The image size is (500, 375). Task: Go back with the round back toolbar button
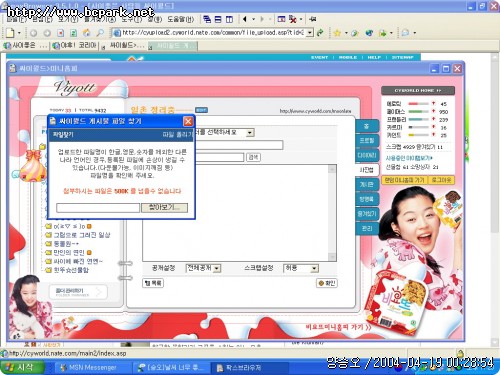tap(33, 33)
